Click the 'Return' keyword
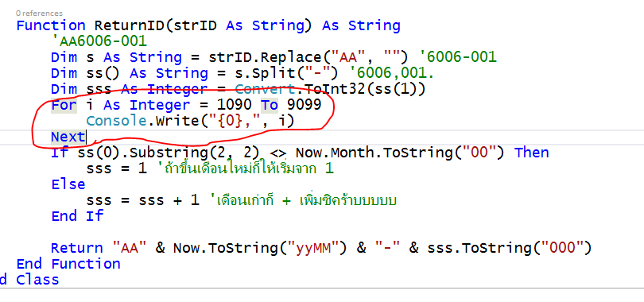This screenshot has height=302, width=644. click(x=77, y=248)
